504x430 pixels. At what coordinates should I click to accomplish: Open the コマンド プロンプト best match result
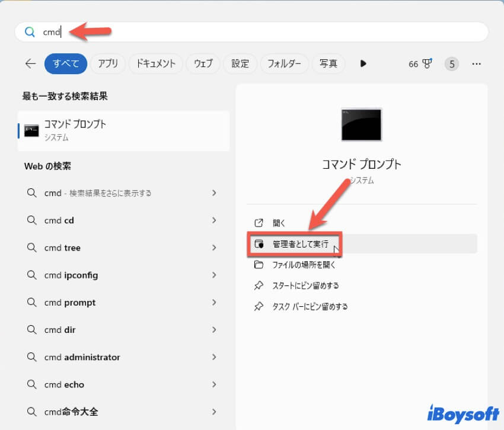coord(124,131)
